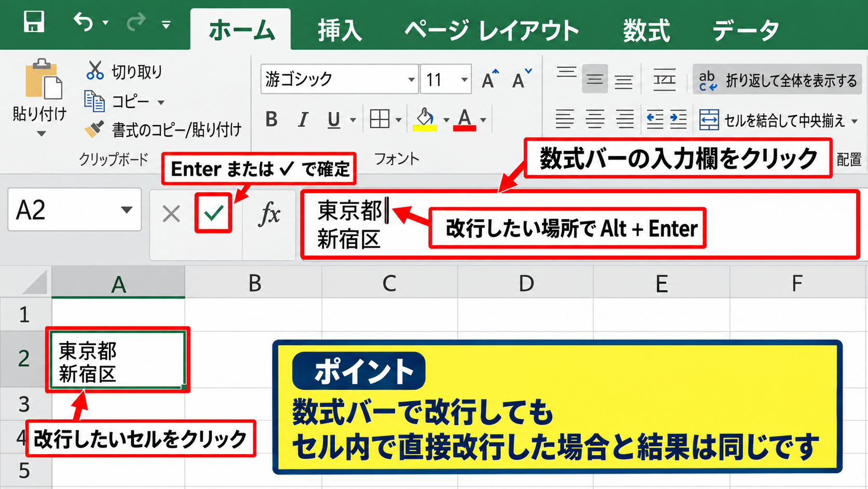Click the 貼り付け paste clipboard icon
Screen dimensions: 868x489
click(x=44, y=79)
